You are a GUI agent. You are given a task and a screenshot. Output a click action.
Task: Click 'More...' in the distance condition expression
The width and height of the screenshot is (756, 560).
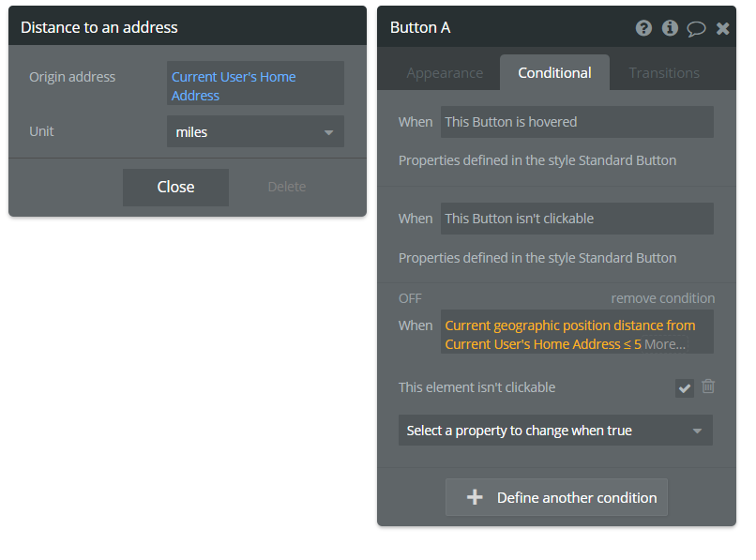tap(665, 344)
